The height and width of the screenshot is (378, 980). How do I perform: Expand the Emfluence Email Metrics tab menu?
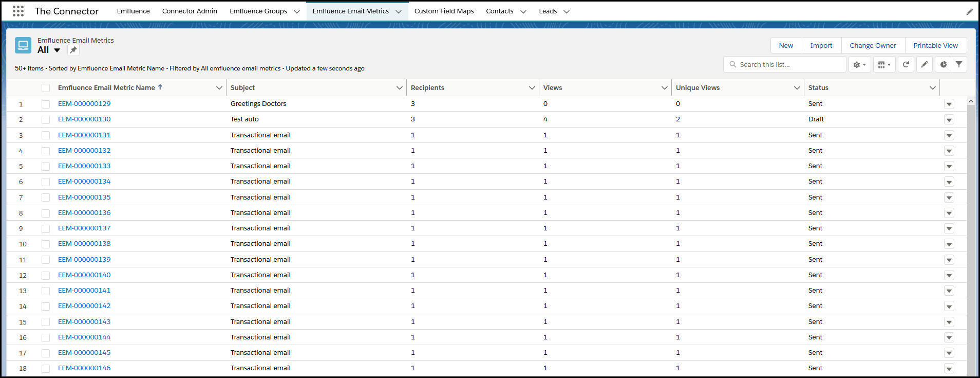click(398, 11)
